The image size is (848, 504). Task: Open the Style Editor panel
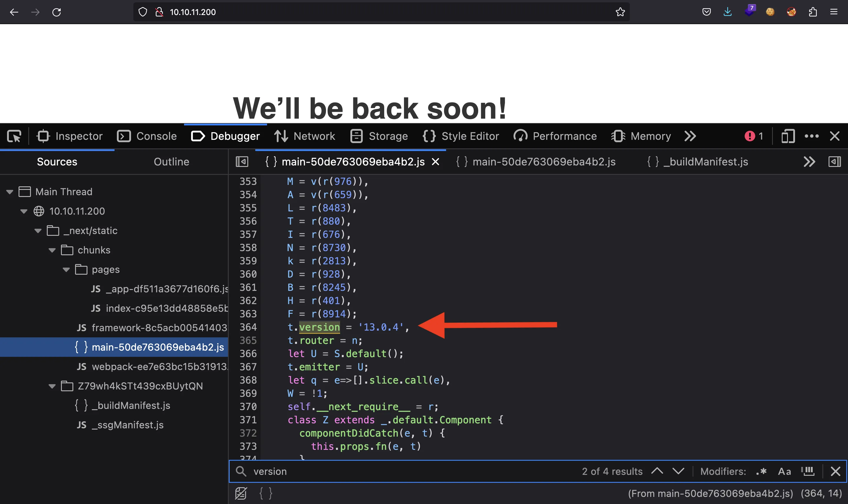tap(461, 136)
